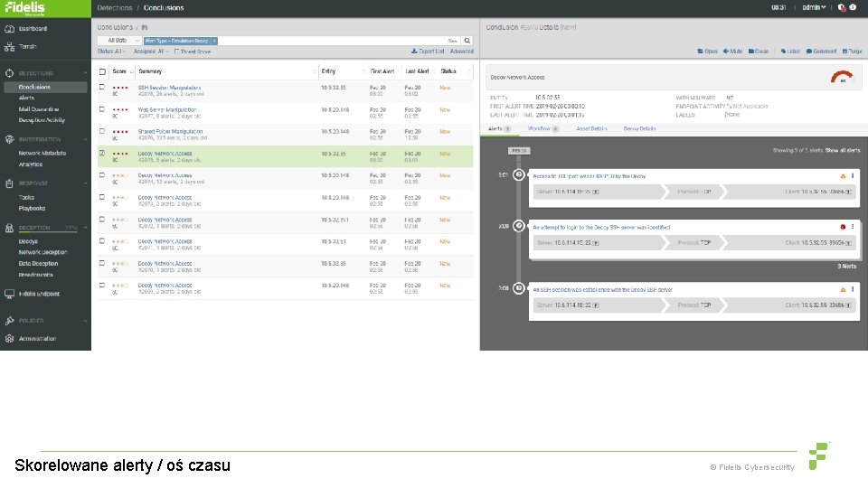Toggle the select-all checkbox in the table header

pos(102,71)
